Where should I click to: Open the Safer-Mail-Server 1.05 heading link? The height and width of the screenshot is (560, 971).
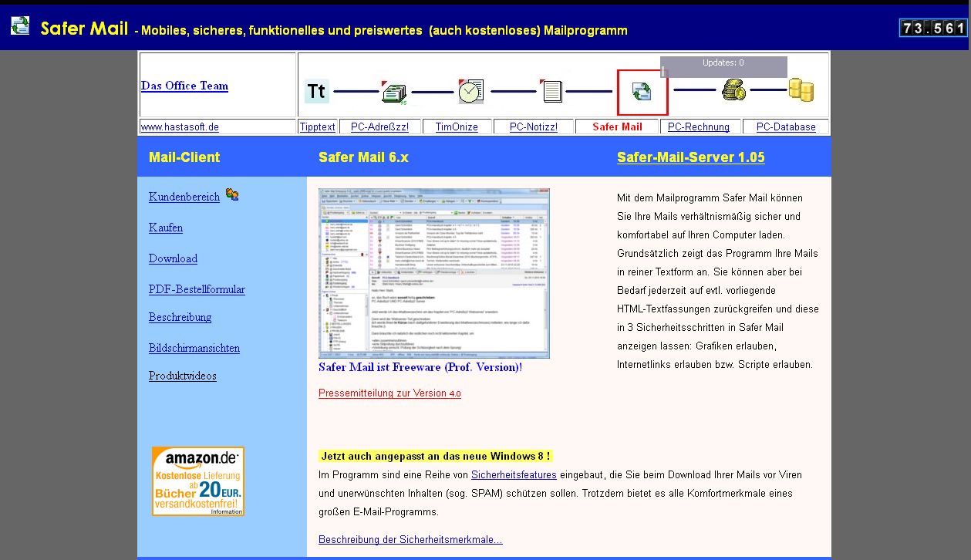[x=690, y=157]
